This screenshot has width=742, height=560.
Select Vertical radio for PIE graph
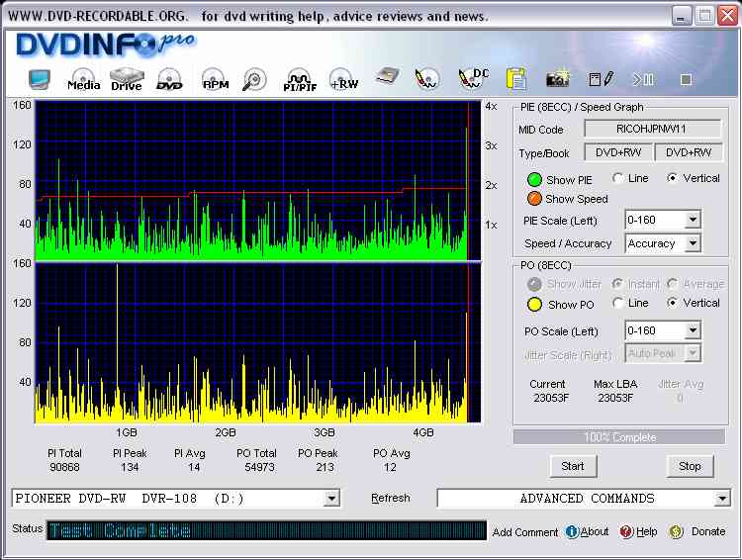pos(672,178)
